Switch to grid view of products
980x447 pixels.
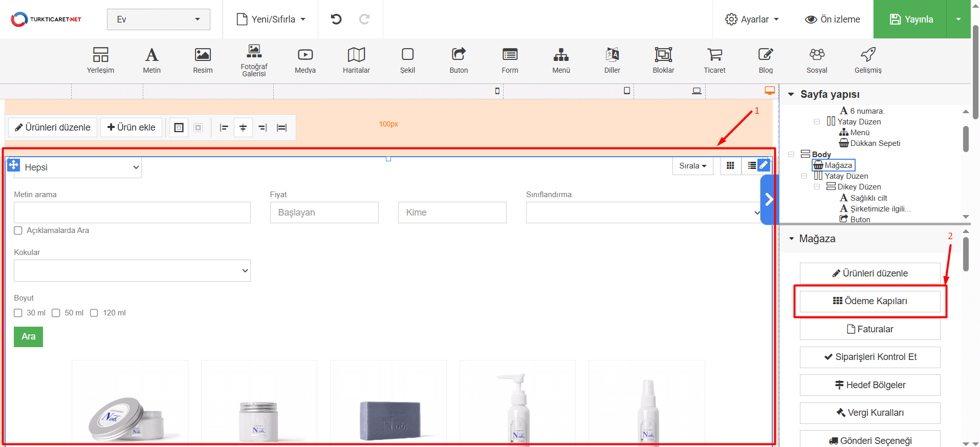click(730, 166)
